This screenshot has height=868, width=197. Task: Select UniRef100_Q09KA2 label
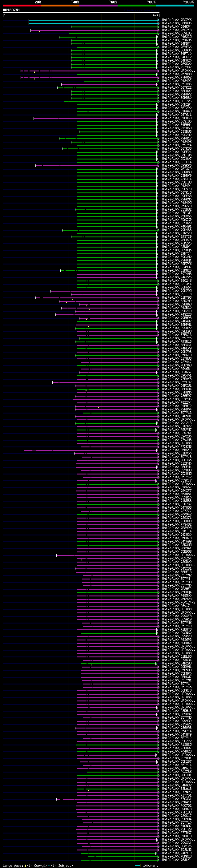point(177,714)
